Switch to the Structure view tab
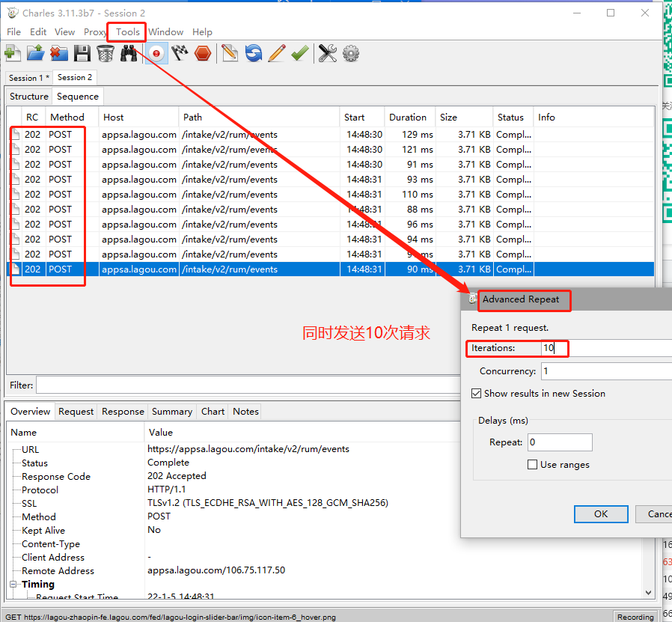 (29, 97)
